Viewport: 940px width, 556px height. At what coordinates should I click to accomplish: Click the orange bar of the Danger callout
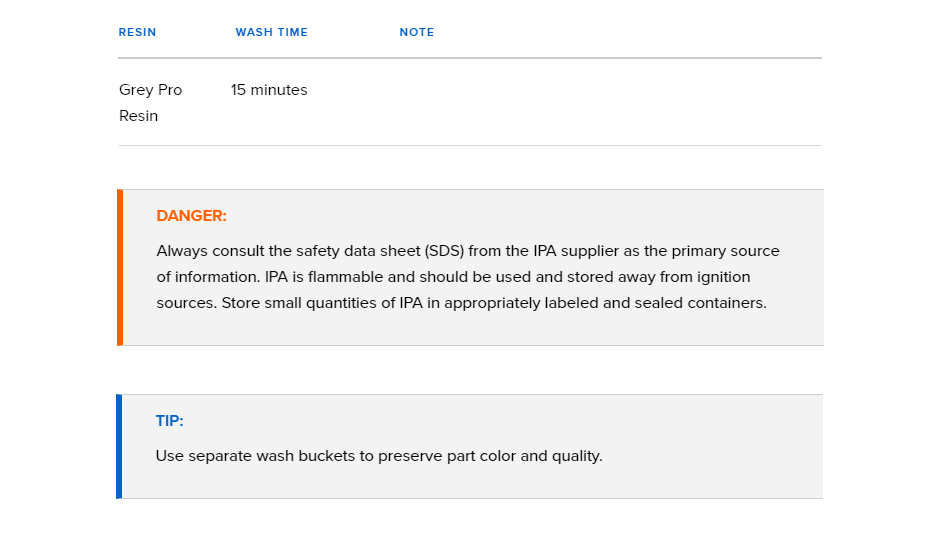pyautogui.click(x=120, y=268)
